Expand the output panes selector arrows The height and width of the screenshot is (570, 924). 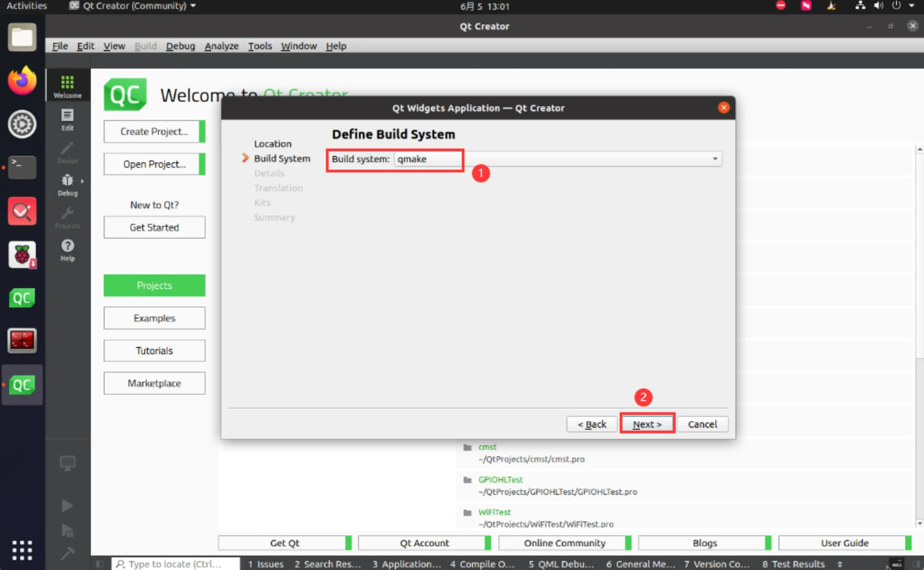(840, 564)
